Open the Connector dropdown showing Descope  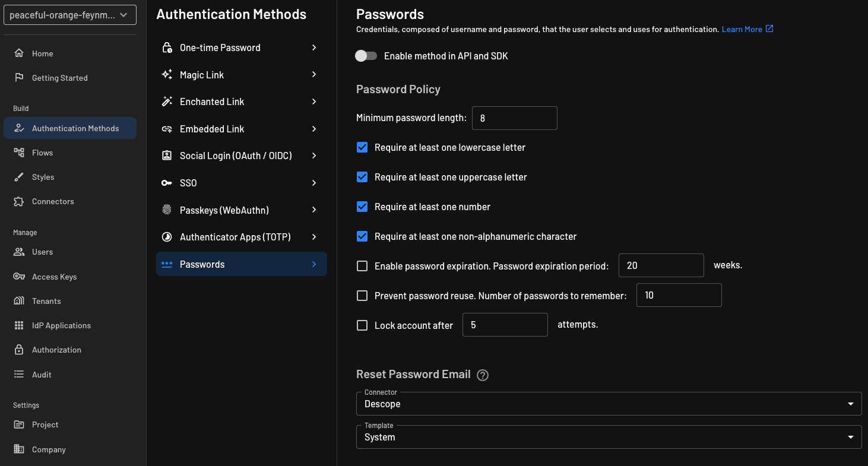coord(608,404)
